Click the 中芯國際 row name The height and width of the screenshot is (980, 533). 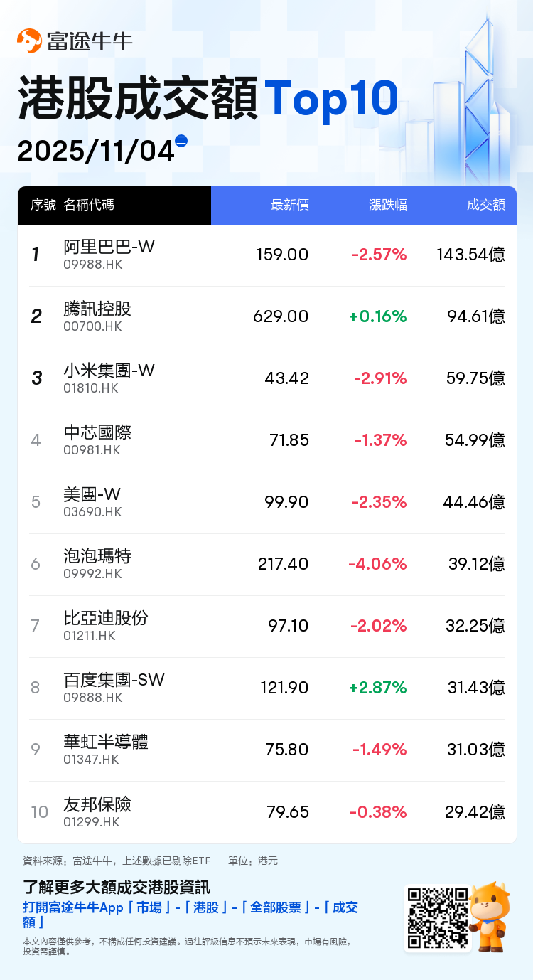pyautogui.click(x=97, y=432)
